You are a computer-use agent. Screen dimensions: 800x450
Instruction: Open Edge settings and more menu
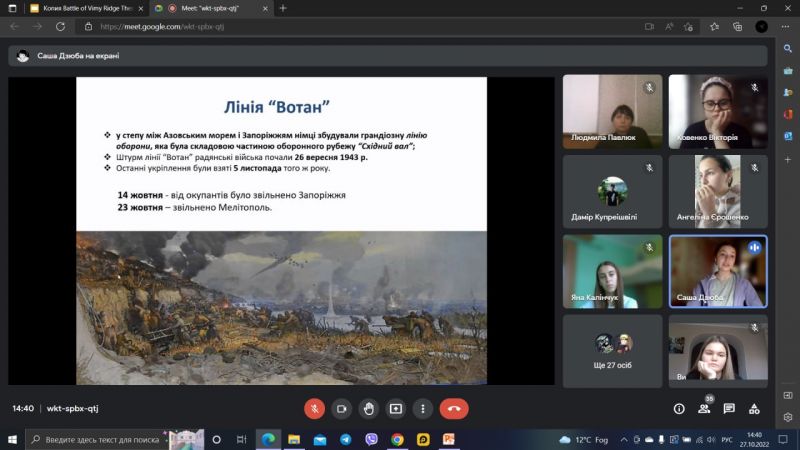click(785, 27)
